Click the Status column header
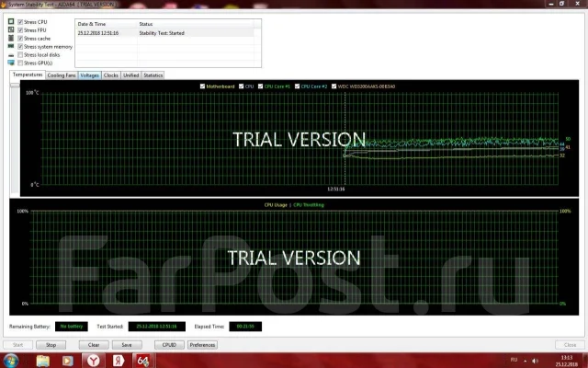 point(195,24)
